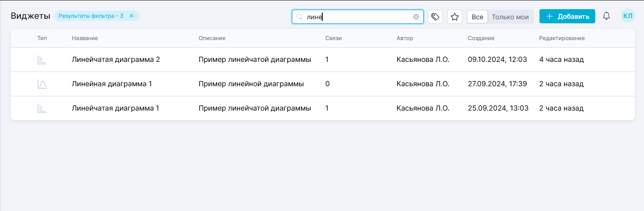Clear the search field text
Screen dimensions: 644x211
416,17
